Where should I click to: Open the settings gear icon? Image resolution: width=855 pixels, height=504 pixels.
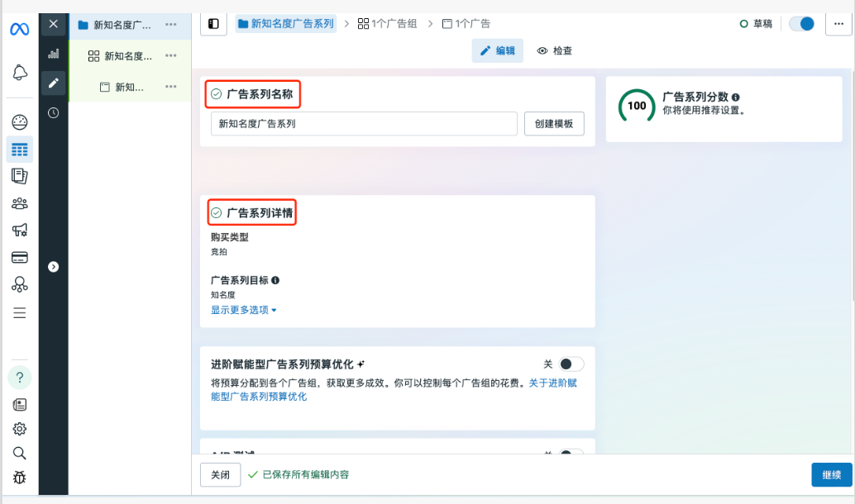[x=20, y=429]
